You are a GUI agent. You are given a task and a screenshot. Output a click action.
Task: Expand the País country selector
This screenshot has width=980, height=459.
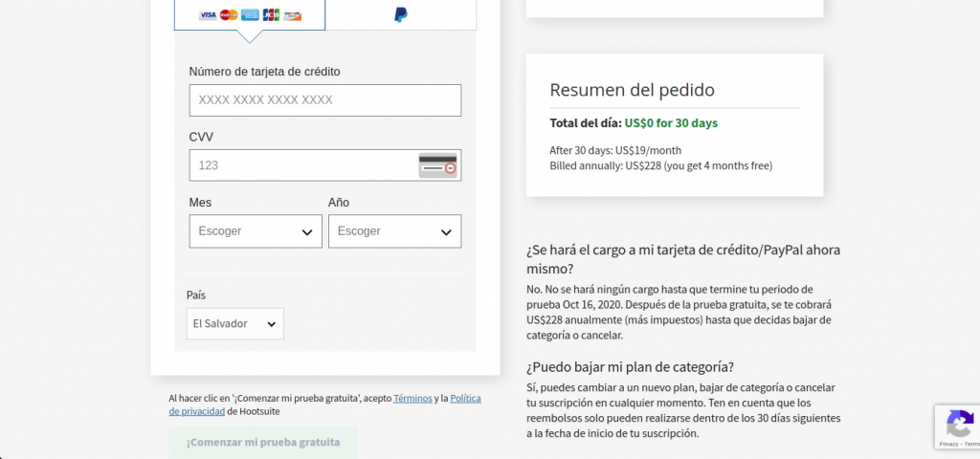235,324
